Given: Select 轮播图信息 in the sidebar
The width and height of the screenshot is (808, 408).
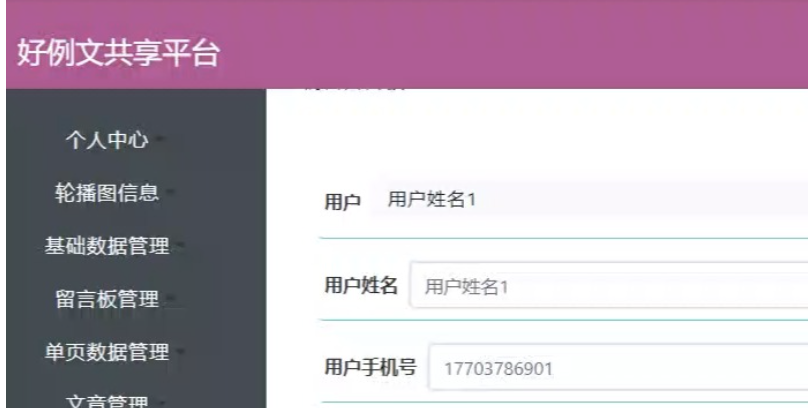Looking at the screenshot, I should [x=107, y=193].
